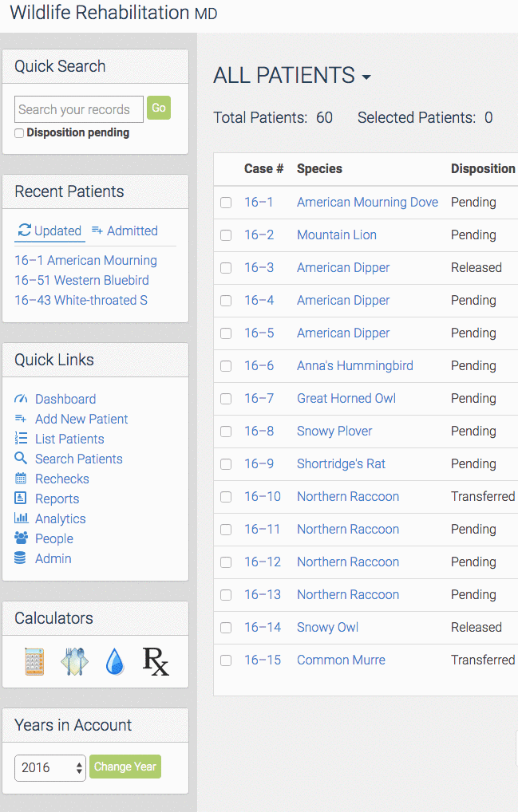
Task: Open recent patient 16-43 White-throated S
Action: coord(81,301)
